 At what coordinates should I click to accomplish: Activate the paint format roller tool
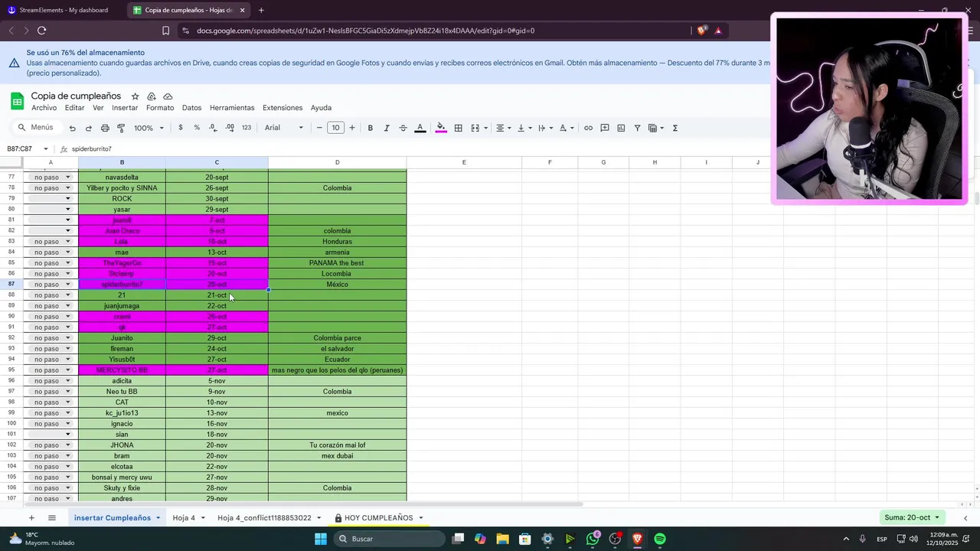(x=121, y=128)
